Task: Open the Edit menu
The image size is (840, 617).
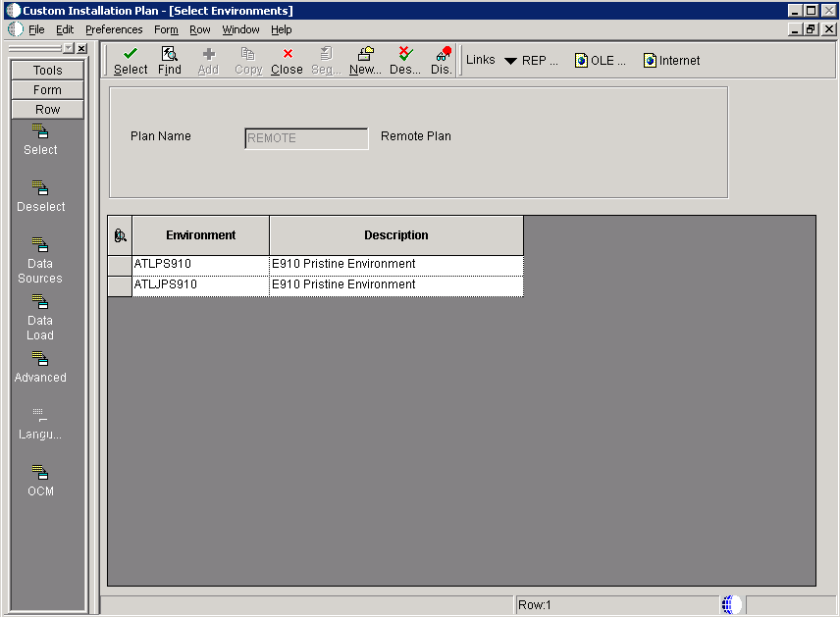Action: click(65, 29)
